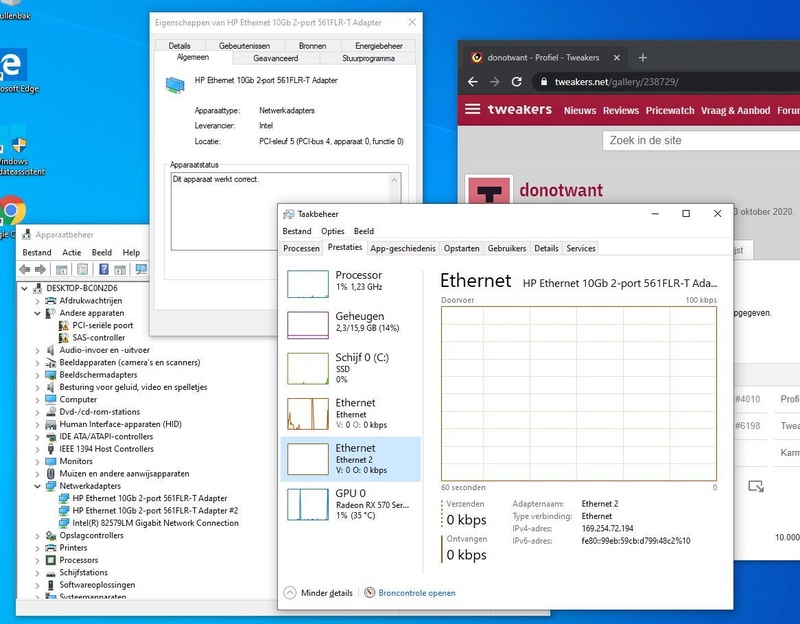Go back in the Chrome browser
The image size is (800, 624).
tap(473, 82)
